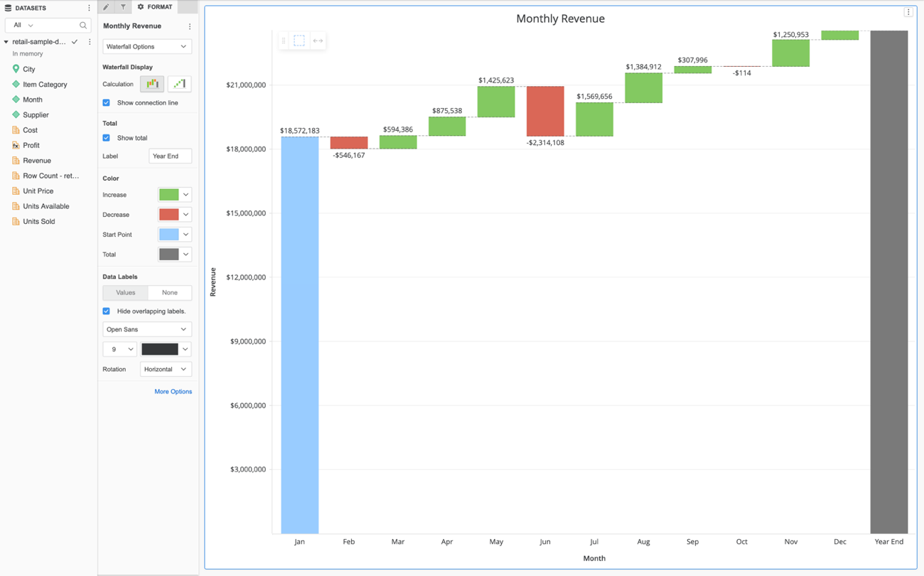
Task: Collapse the retail-sample dataset tree
Action: (x=6, y=42)
